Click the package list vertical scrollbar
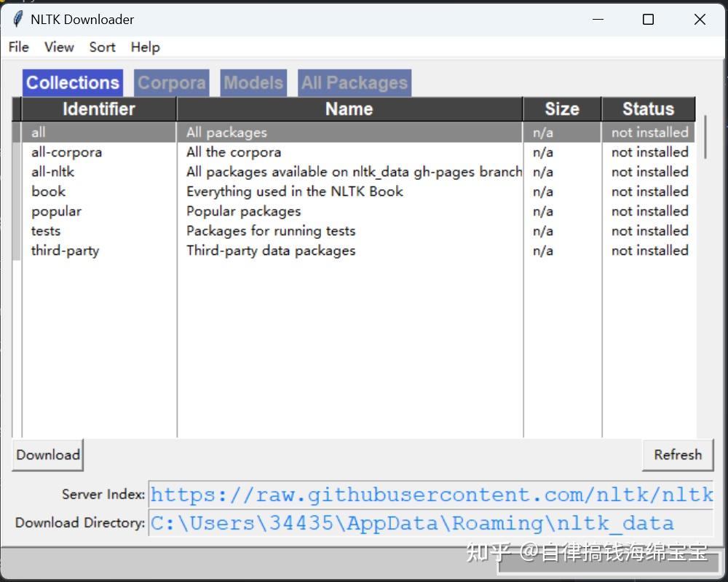The height and width of the screenshot is (582, 728). click(x=705, y=137)
